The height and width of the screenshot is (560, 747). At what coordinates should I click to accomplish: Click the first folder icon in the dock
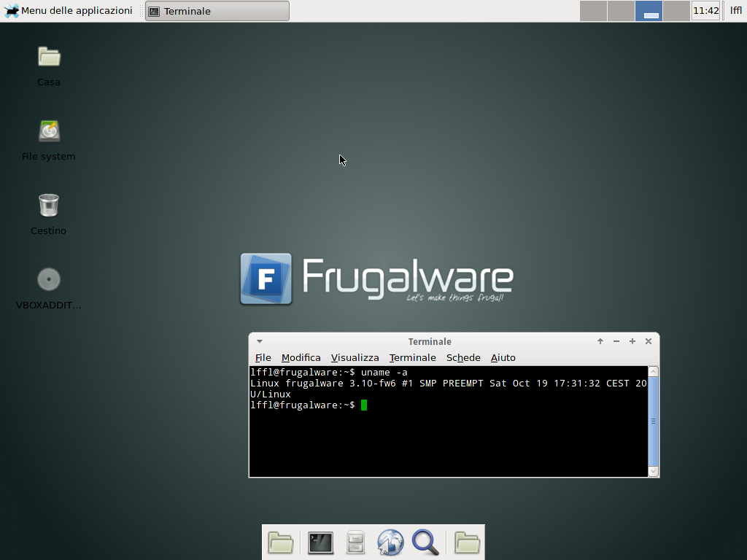pos(281,542)
